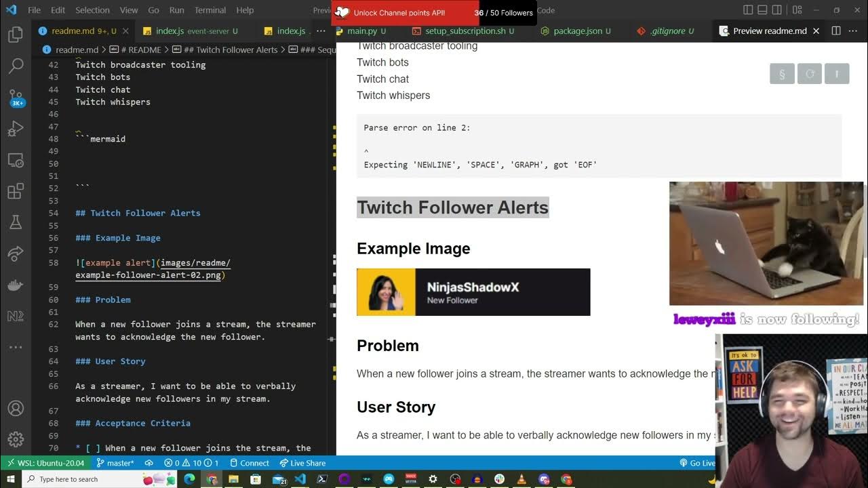This screenshot has height=488, width=868.
Task: Open VLC cone icon in taskbar
Action: pos(521,479)
